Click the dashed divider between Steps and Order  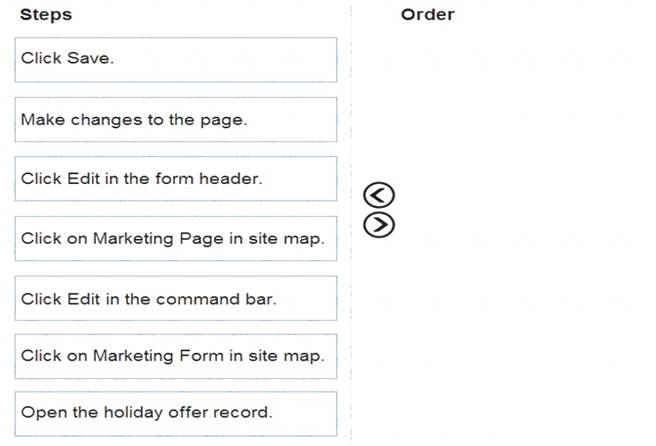point(351,223)
